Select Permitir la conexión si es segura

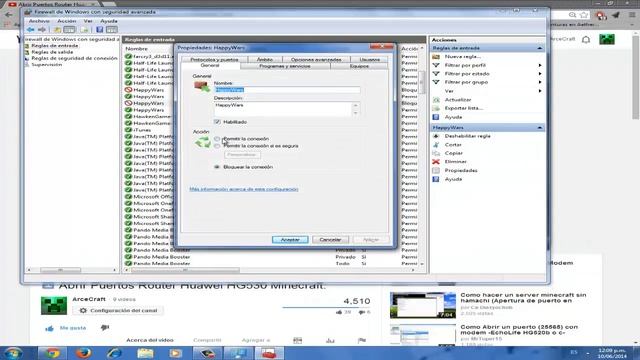(x=217, y=146)
